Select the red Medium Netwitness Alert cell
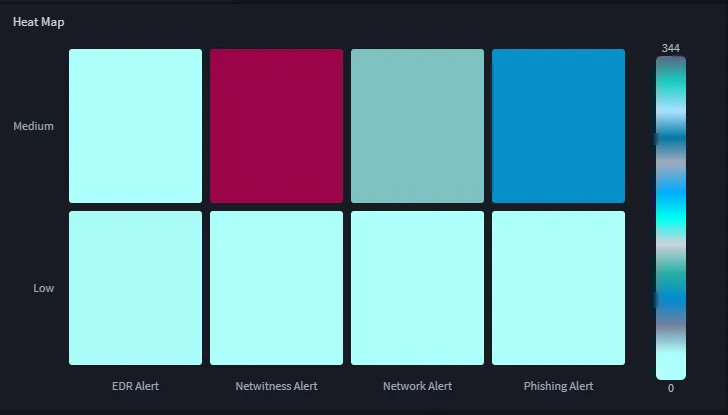Viewport: 728px width, 415px height. click(277, 126)
